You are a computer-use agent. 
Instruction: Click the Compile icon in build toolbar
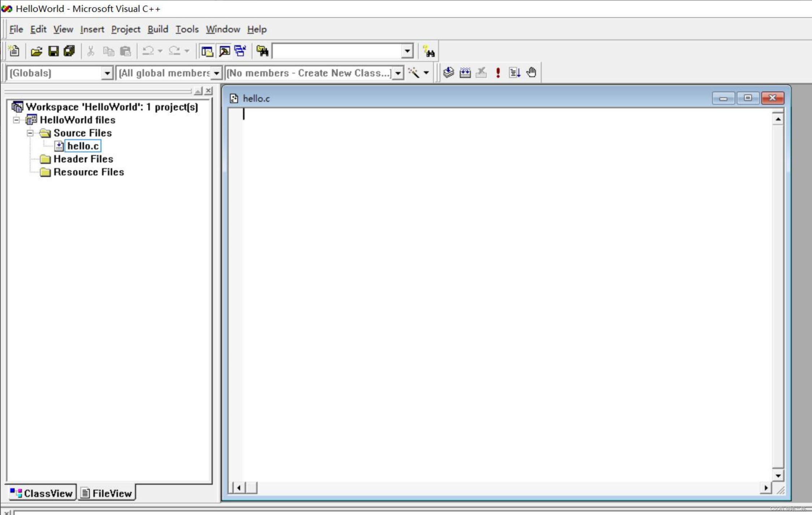(448, 73)
